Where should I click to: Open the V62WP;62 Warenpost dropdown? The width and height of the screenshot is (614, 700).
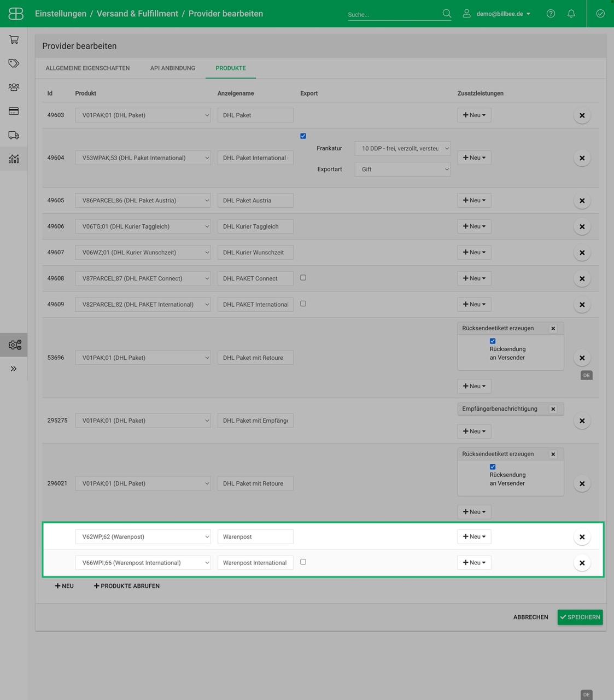[143, 536]
